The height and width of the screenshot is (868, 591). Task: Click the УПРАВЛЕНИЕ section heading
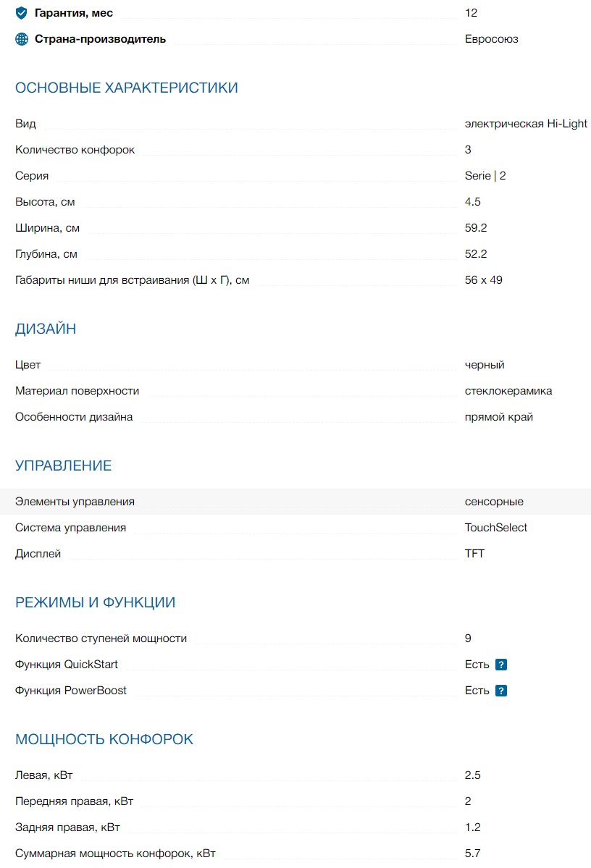pyautogui.click(x=64, y=466)
